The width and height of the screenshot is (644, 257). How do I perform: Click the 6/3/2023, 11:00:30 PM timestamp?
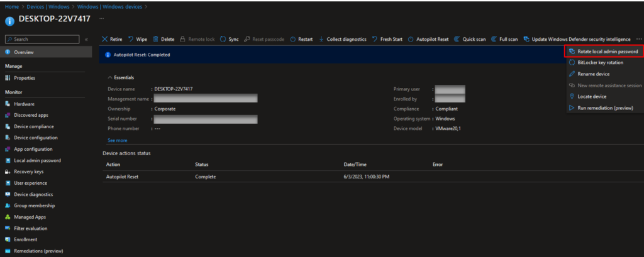(x=367, y=177)
